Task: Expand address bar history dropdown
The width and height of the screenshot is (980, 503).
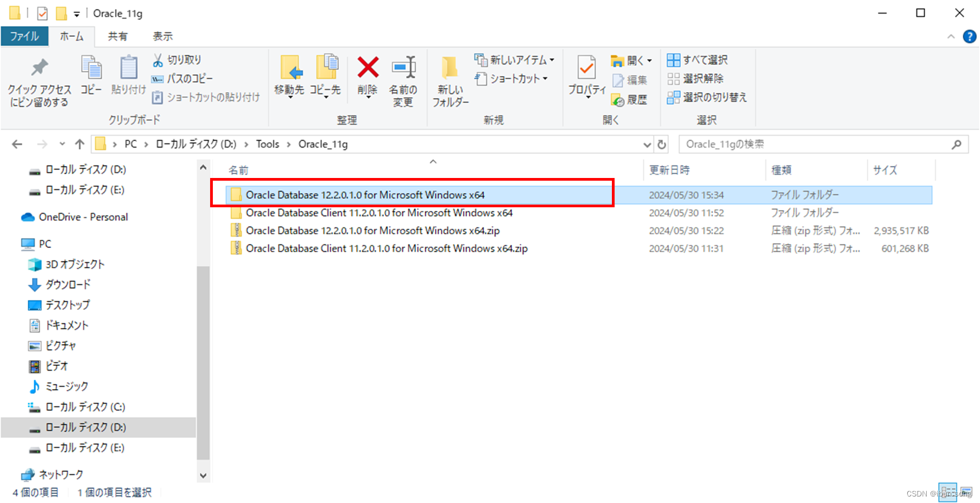Action: [x=647, y=144]
